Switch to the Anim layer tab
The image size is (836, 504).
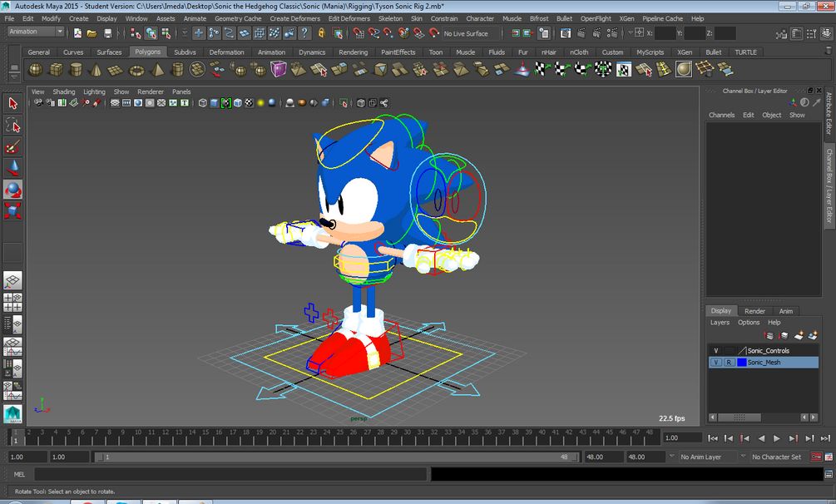coord(786,311)
